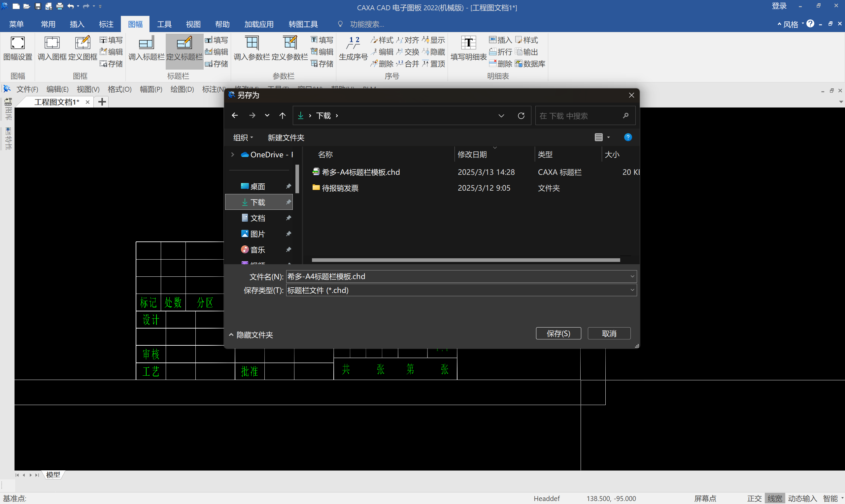
Task: Click the 置顶 bring to top icon
Action: [433, 64]
